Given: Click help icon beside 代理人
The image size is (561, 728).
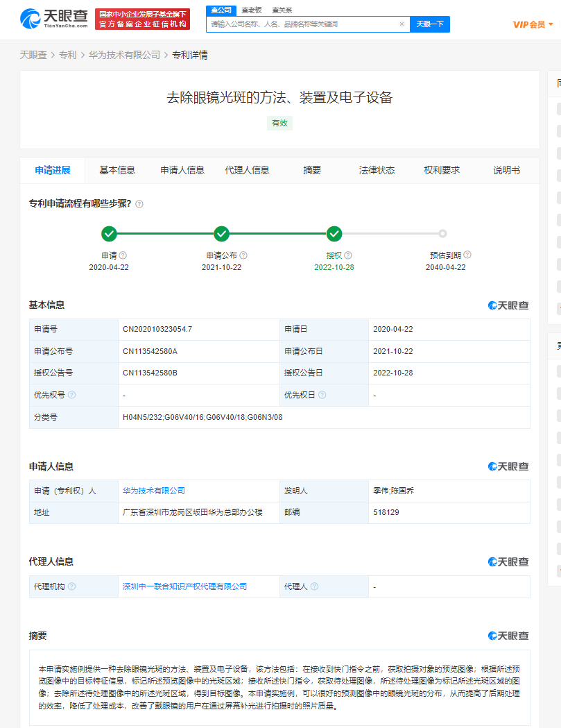Looking at the screenshot, I should [x=315, y=586].
